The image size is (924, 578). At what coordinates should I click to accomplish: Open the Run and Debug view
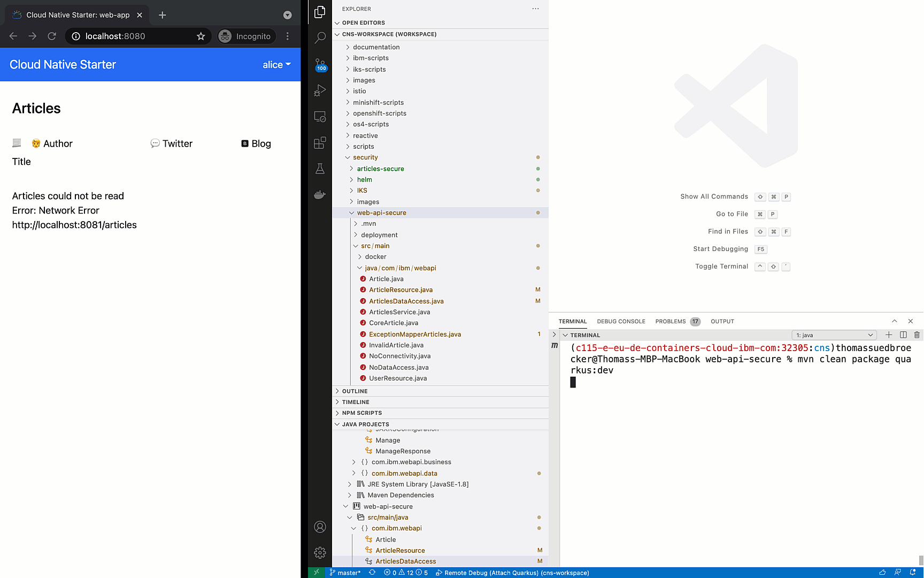pos(320,90)
